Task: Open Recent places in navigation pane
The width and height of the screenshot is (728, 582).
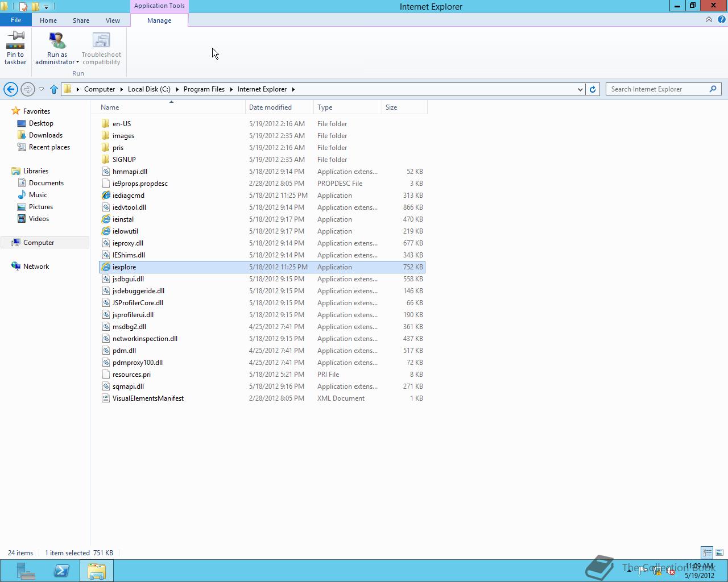Action: click(49, 147)
